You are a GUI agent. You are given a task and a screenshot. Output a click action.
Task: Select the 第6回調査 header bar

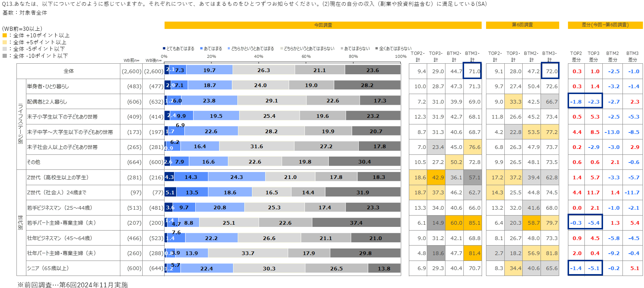522,25
